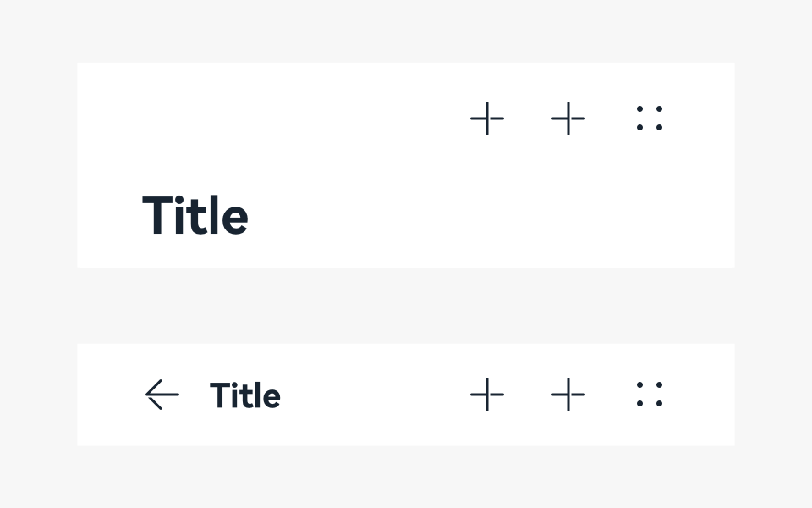Tap the plus icon nearest the large bar's dots
812x508 pixels.
568,119
